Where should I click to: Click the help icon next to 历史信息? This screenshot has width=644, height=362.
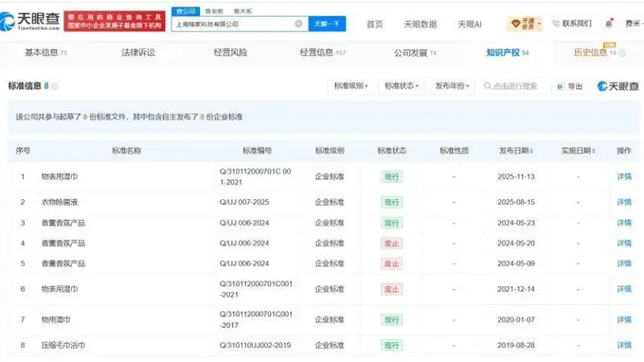622,53
